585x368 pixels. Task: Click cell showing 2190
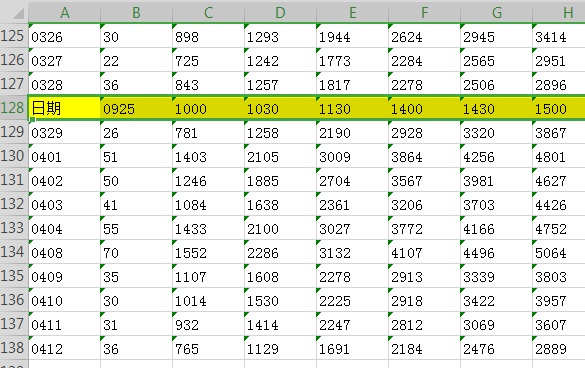pos(353,132)
